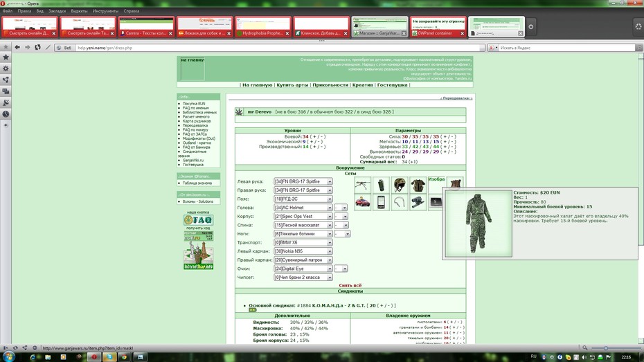Click Купить арты navigation link
This screenshot has height=362, width=644.
pyautogui.click(x=292, y=85)
